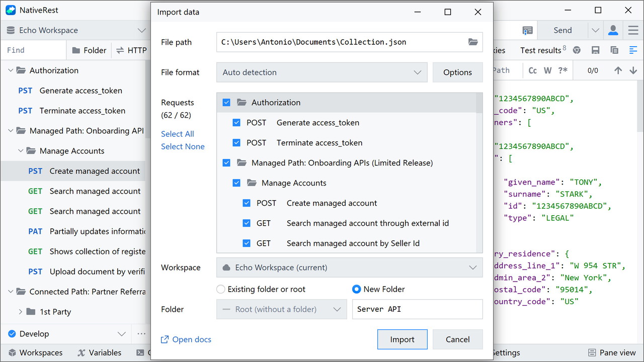Open response in Chrome browser icon
Viewport: 644px width, 362px height.
click(577, 50)
